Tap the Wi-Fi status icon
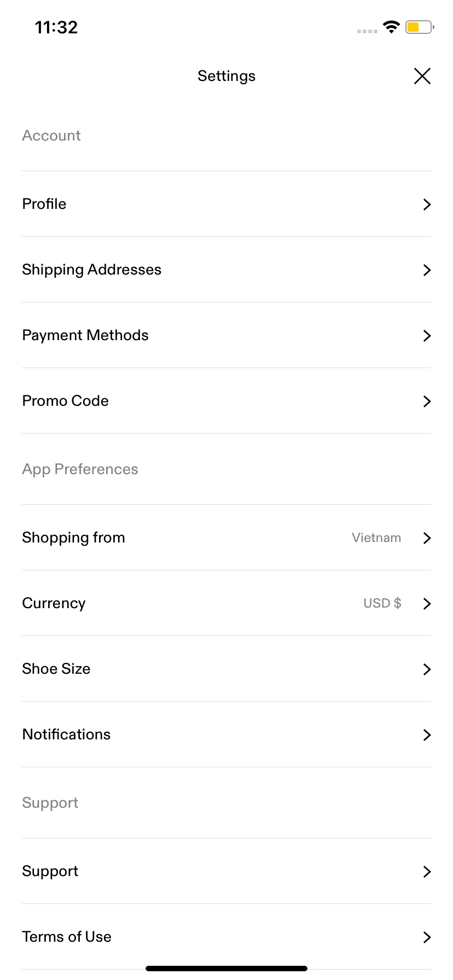This screenshot has height=980, width=453. pos(391,27)
